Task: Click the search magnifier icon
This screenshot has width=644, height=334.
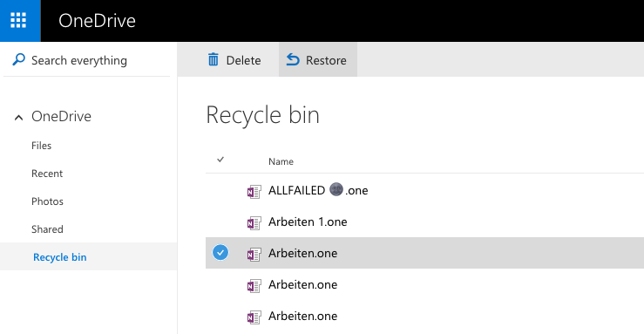Action: click(18, 59)
